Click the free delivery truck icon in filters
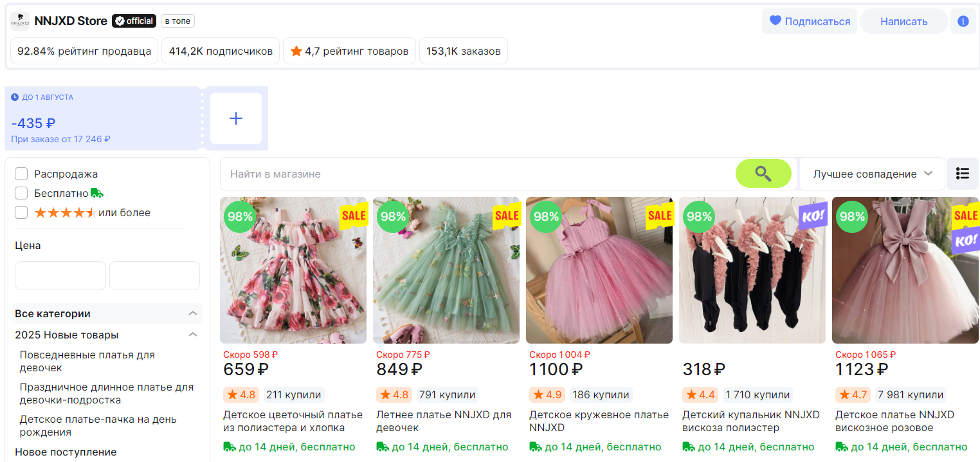This screenshot has width=980, height=462. point(97,193)
